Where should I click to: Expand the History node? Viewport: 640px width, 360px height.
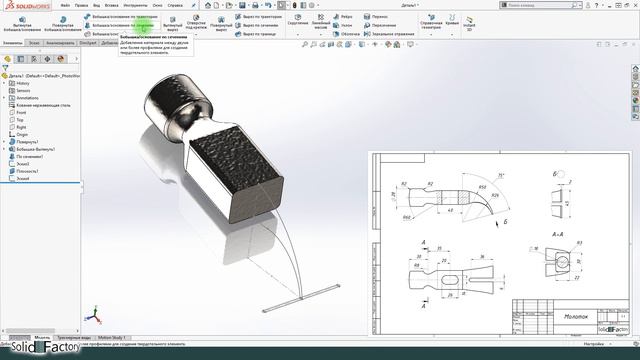click(4, 83)
